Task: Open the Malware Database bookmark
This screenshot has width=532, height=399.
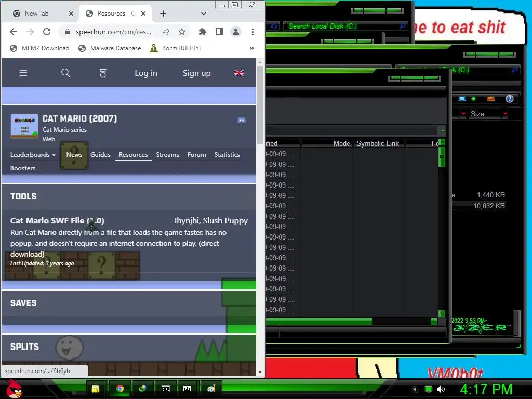Action: 110,48
